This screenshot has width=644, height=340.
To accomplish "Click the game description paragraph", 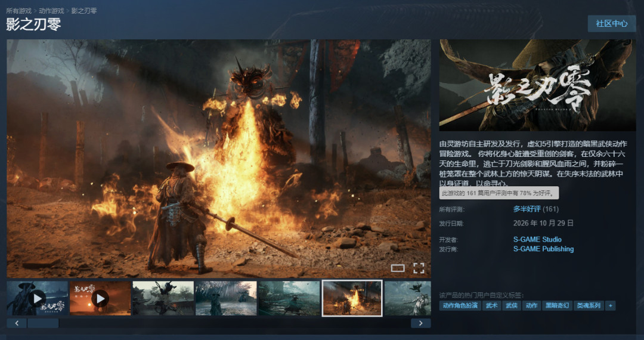I will tap(533, 163).
